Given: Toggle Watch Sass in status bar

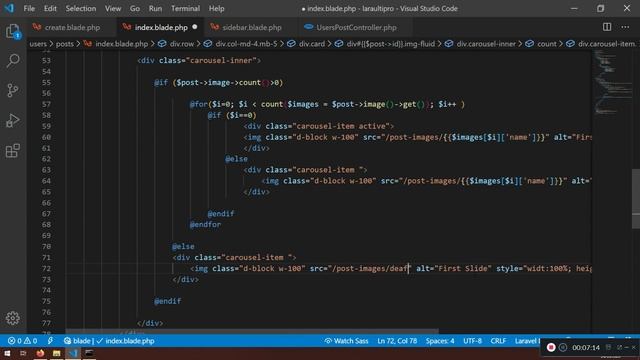Looking at the screenshot, I should pyautogui.click(x=346, y=341).
